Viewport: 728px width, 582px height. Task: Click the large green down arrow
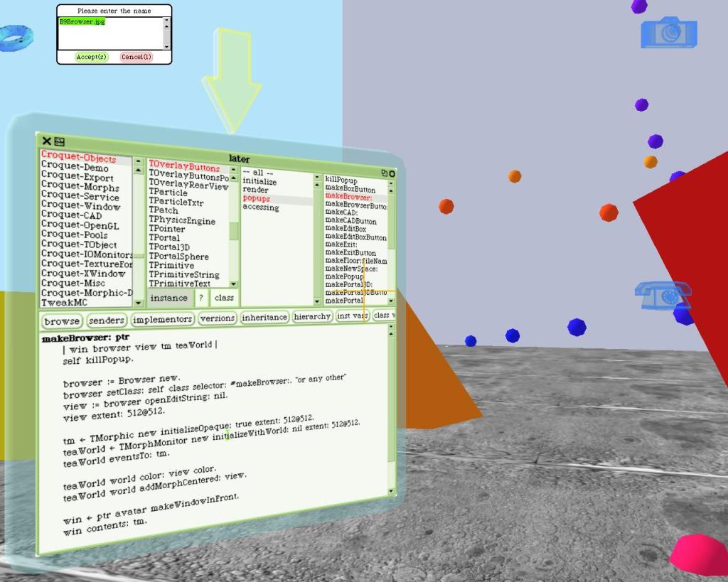tap(231, 80)
